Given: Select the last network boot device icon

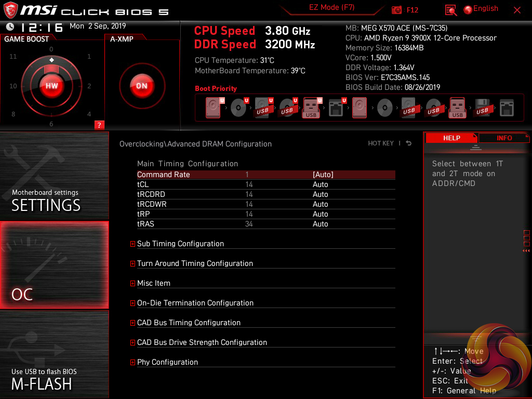Looking at the screenshot, I should pos(507,108).
